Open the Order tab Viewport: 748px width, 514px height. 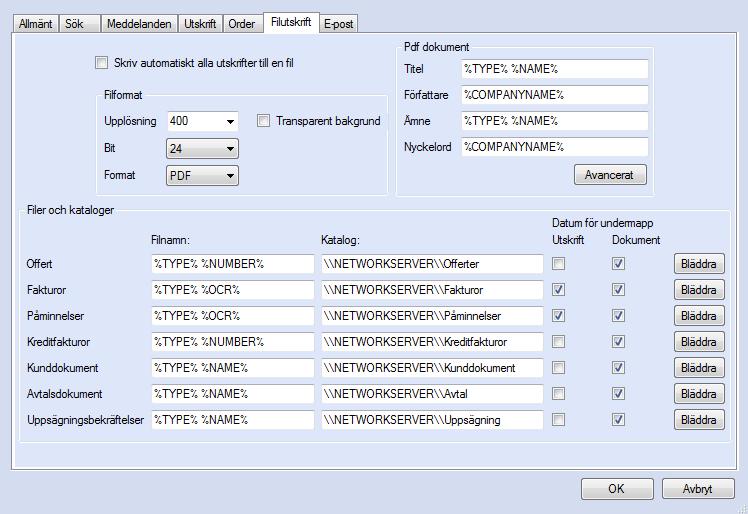pos(242,24)
